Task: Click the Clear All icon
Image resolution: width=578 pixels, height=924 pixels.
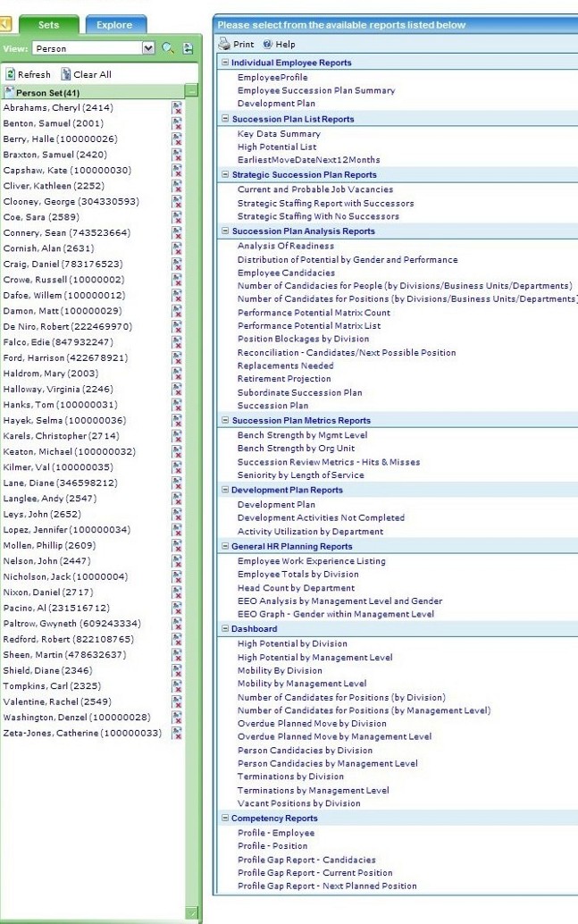Action: [66, 74]
